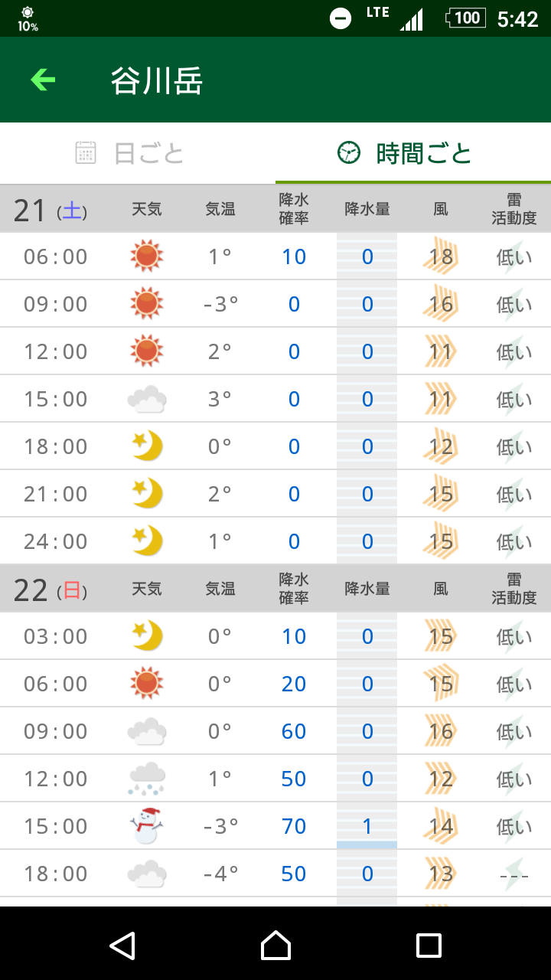The width and height of the screenshot is (551, 980).
Task: Tap the 22nd 09:00 time label
Action: (x=56, y=731)
